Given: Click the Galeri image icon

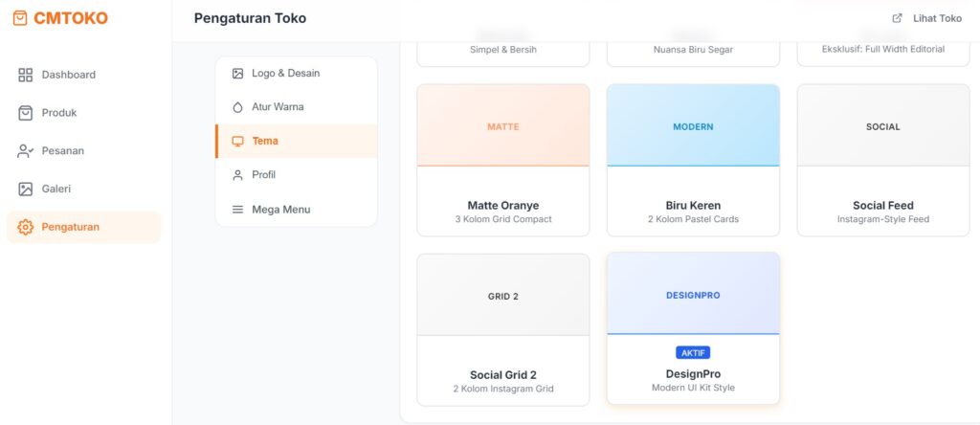Looking at the screenshot, I should (x=26, y=190).
